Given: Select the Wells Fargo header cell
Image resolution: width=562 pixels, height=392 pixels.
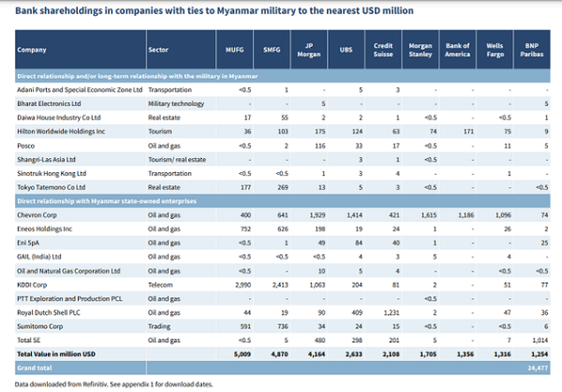Looking at the screenshot, I should click(x=495, y=50).
